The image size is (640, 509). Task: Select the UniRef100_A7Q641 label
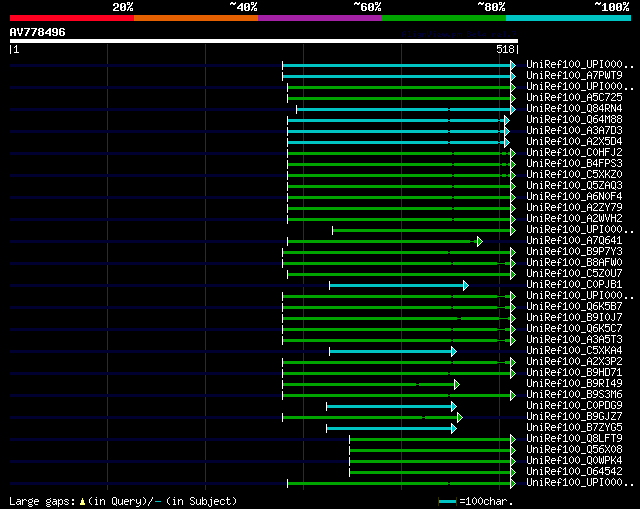pyautogui.click(x=574, y=241)
